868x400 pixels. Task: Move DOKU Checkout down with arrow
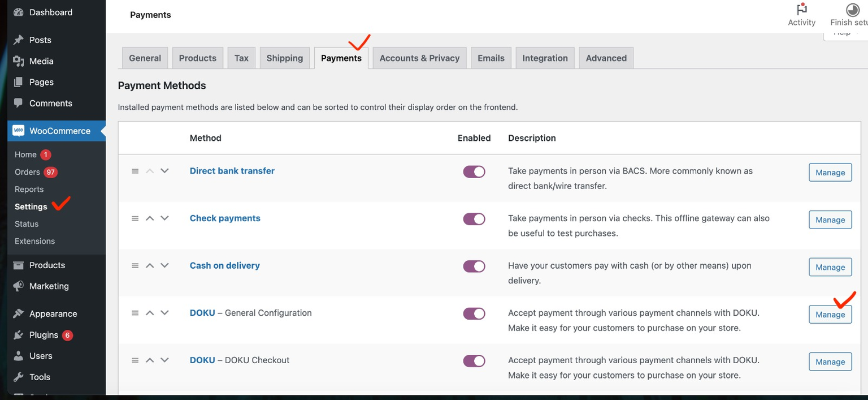(164, 360)
